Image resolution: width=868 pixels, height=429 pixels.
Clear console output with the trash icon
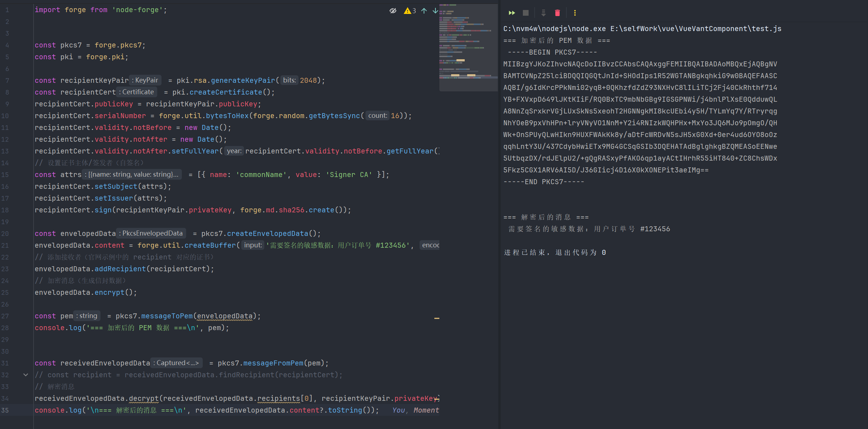[557, 13]
